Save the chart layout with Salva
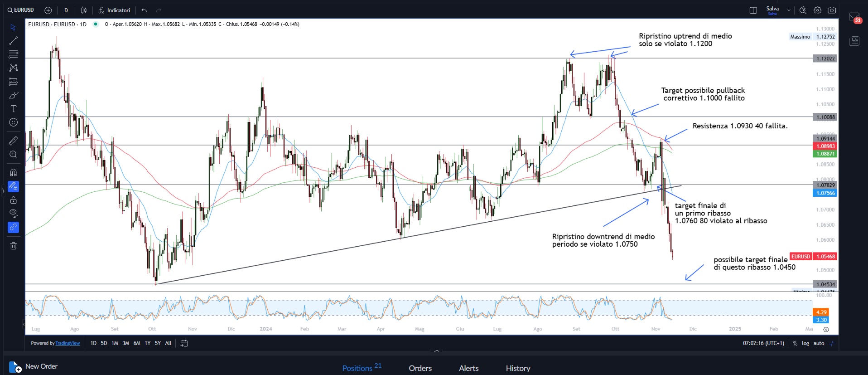The image size is (868, 375). [x=772, y=10]
